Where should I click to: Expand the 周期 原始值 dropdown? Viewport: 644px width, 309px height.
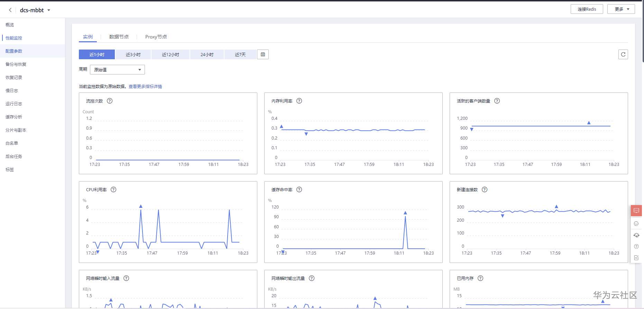pos(117,70)
